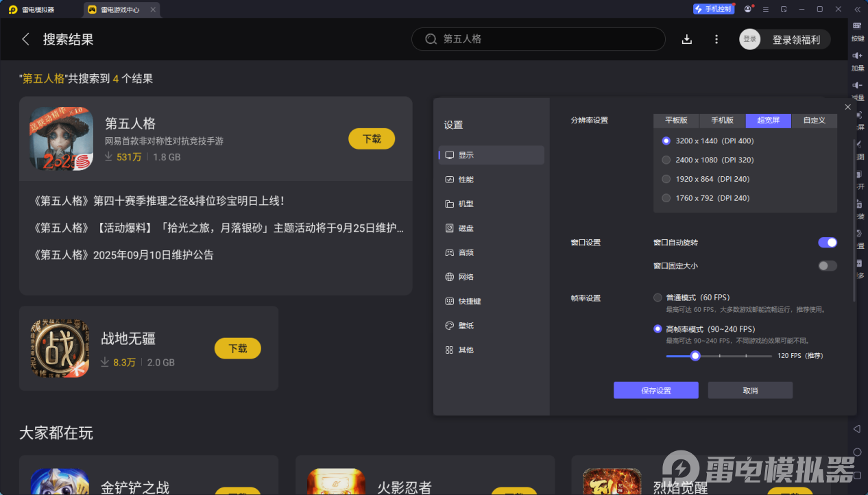Switch to 普通模式 60 FPS frame rate
This screenshot has width=868, height=495.
[x=656, y=298]
